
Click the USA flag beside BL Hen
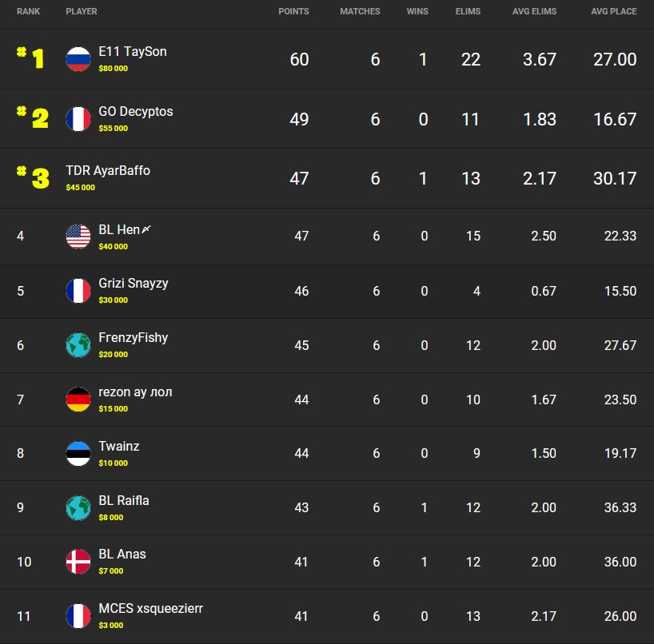(78, 237)
